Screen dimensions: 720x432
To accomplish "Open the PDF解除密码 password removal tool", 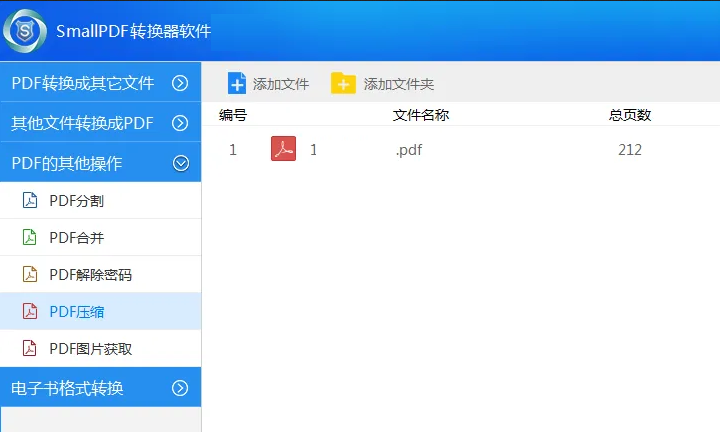I will click(x=90, y=275).
